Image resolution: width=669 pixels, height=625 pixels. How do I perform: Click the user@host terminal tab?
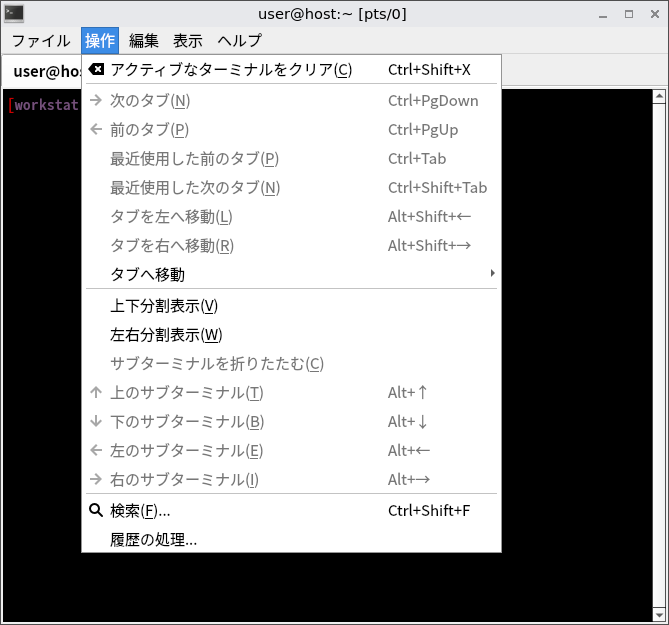(45, 72)
